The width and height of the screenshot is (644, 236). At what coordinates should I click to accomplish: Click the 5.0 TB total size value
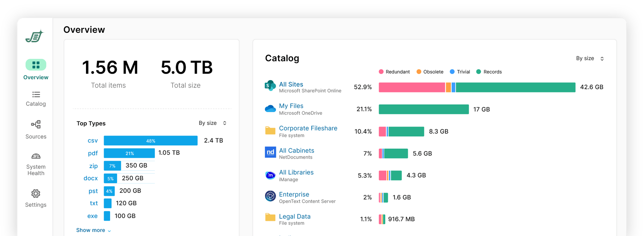pos(187,68)
